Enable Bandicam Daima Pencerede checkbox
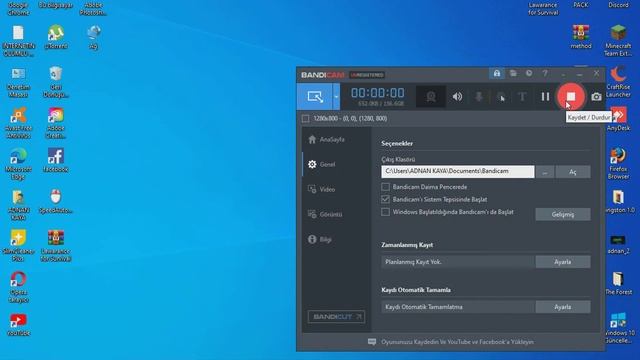 pyautogui.click(x=385, y=187)
